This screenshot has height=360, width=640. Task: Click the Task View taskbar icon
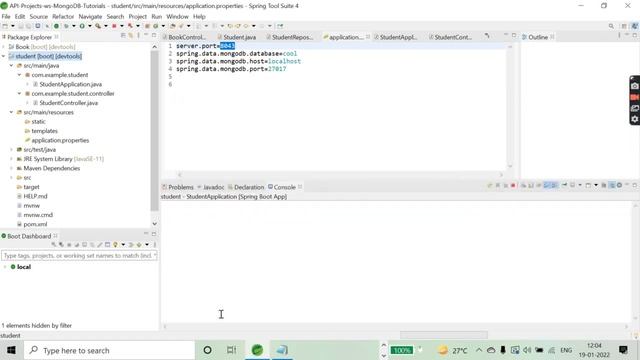click(x=231, y=350)
